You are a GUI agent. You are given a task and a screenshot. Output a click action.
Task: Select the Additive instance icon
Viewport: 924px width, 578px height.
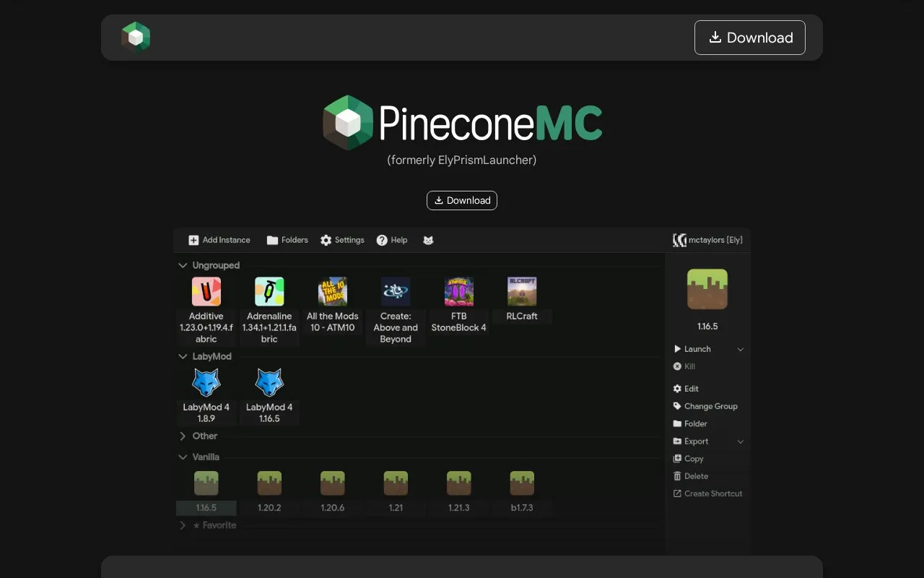(206, 292)
